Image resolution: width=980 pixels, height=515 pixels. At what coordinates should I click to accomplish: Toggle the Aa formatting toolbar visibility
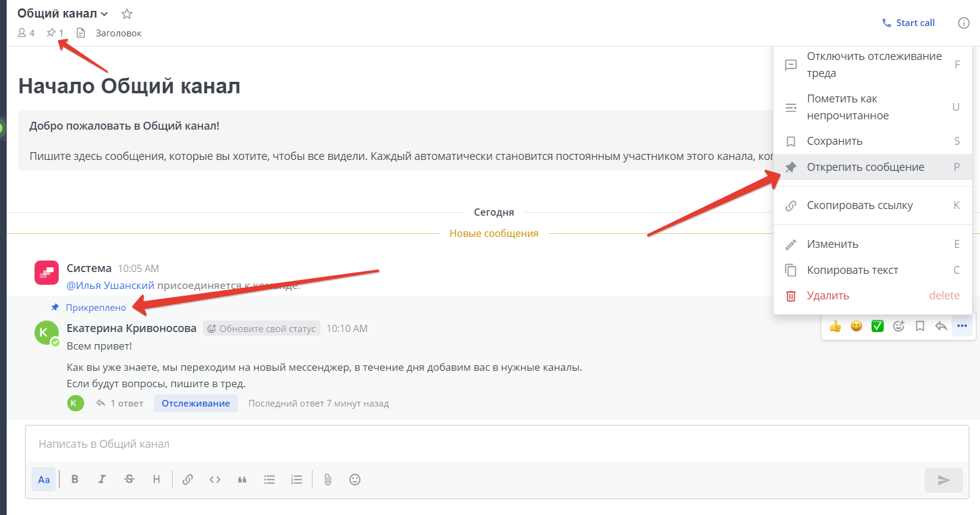(x=44, y=480)
